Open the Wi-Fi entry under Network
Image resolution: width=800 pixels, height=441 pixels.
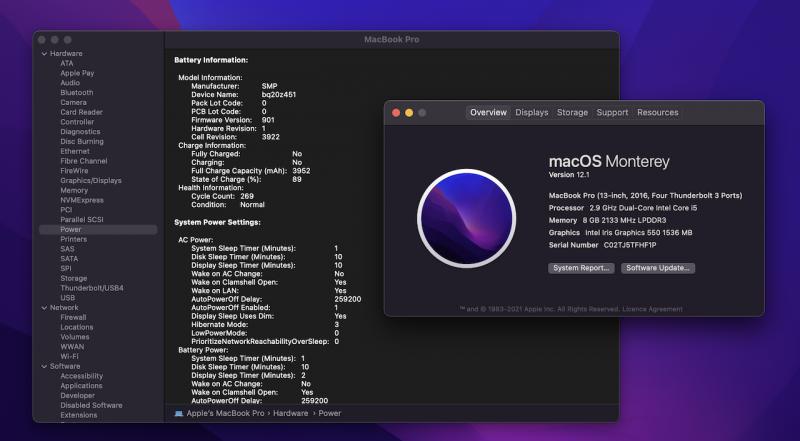pyautogui.click(x=69, y=356)
